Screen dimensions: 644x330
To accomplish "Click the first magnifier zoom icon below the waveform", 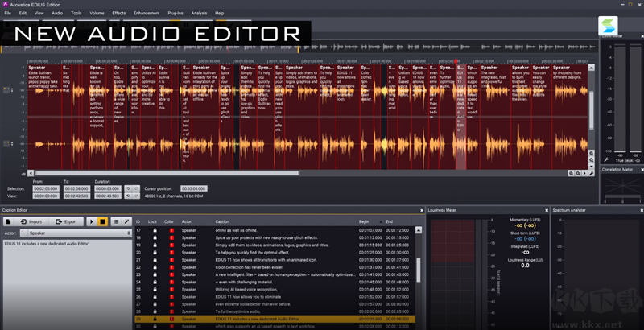I will point(572,173).
